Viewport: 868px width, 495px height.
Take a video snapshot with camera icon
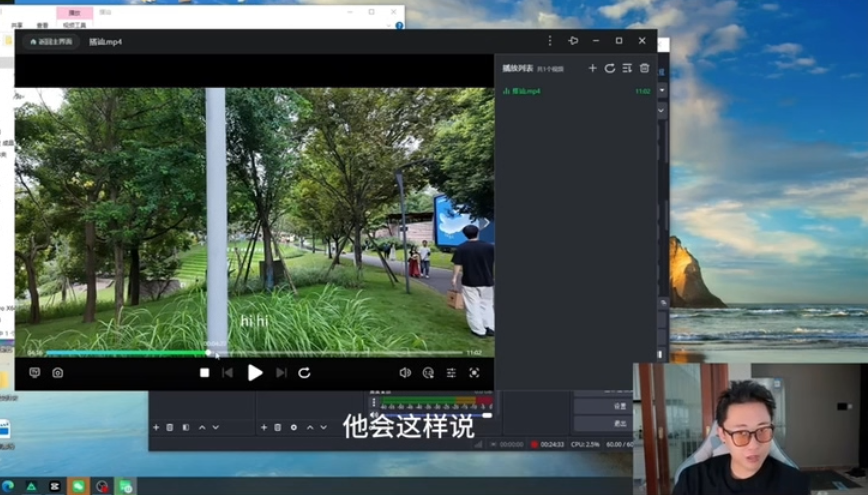(x=58, y=373)
